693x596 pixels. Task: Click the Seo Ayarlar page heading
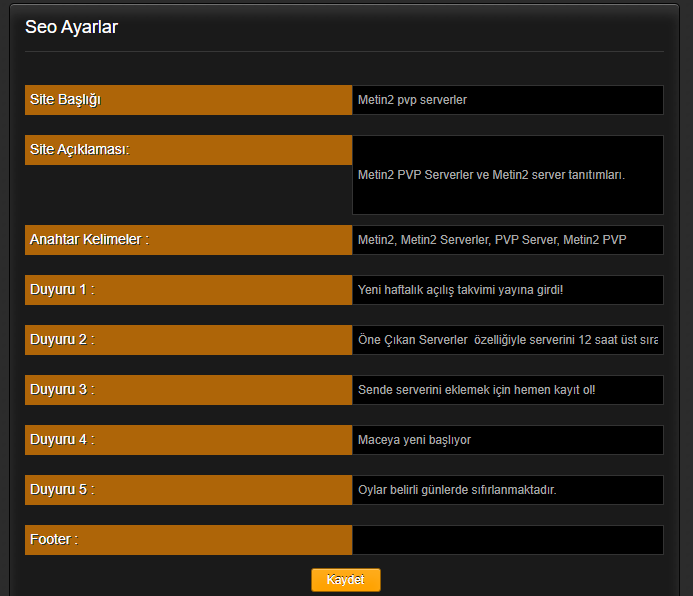[72, 27]
